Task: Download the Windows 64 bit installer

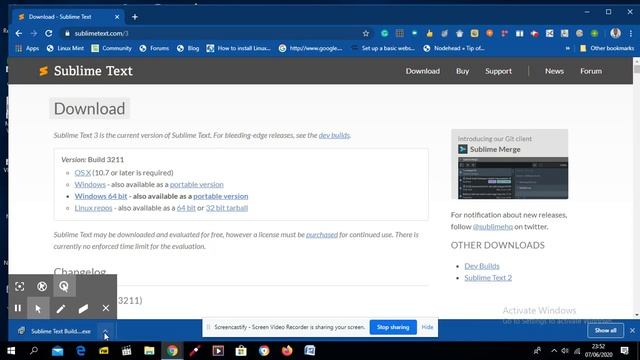Action: pos(101,196)
